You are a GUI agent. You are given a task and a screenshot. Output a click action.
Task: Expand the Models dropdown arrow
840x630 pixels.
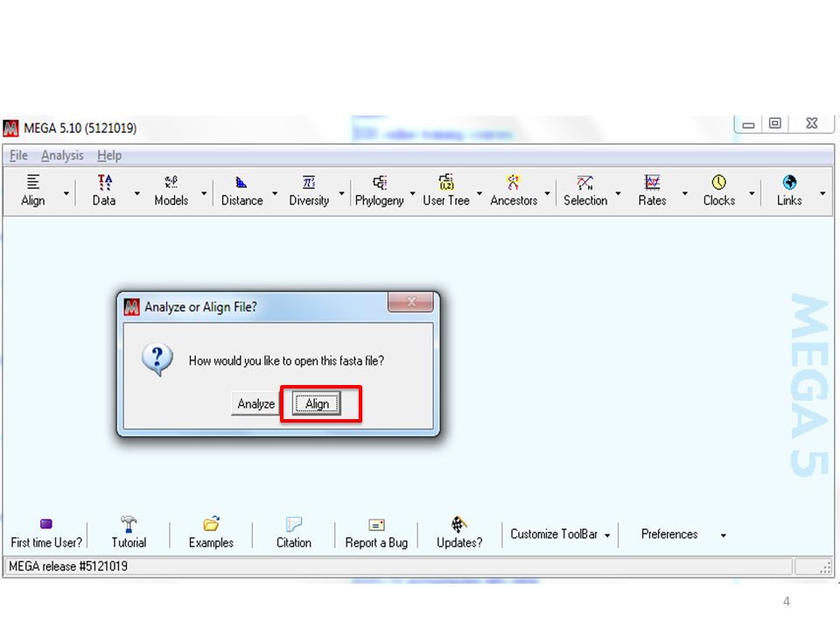(x=204, y=193)
